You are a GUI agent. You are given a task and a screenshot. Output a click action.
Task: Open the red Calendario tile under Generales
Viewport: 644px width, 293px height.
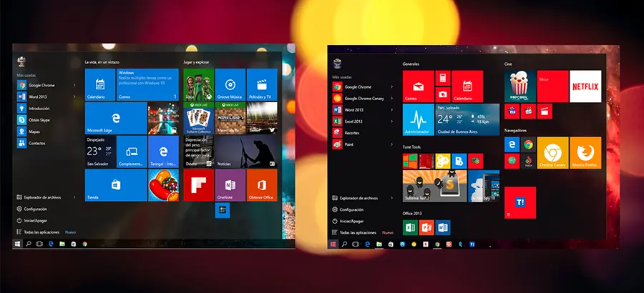[467, 86]
